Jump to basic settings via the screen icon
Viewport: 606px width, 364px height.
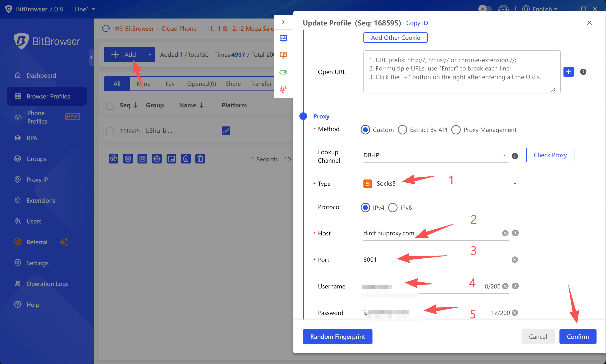point(283,38)
